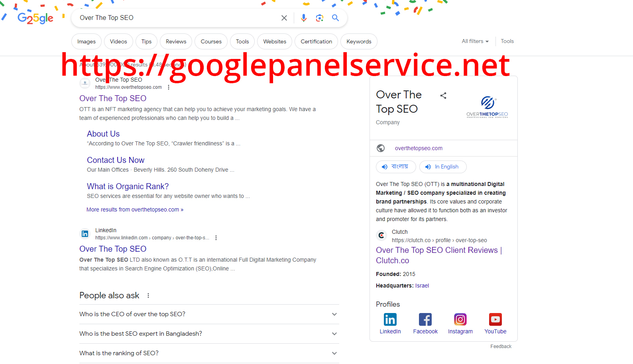Click the Clutch favicon icon

[x=381, y=235]
